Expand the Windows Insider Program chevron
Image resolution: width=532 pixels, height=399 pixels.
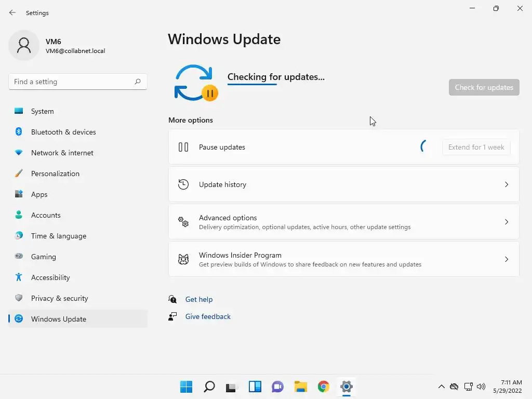[506, 260]
